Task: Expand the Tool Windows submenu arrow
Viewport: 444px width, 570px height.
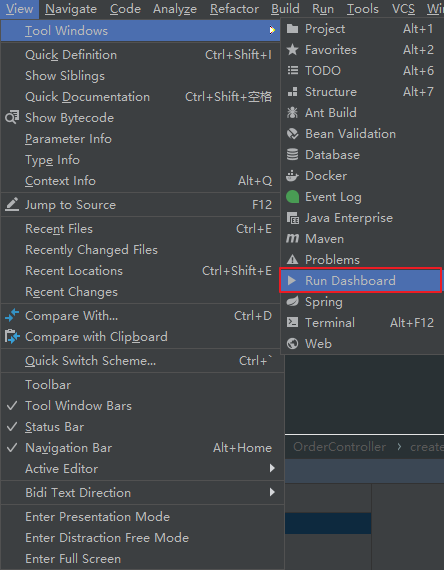Action: point(272,31)
